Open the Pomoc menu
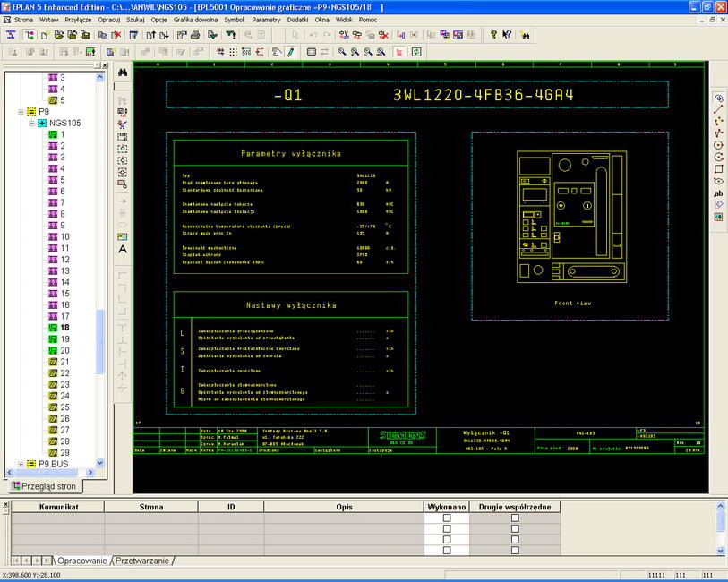This screenshot has height=582, width=728. click(x=368, y=20)
